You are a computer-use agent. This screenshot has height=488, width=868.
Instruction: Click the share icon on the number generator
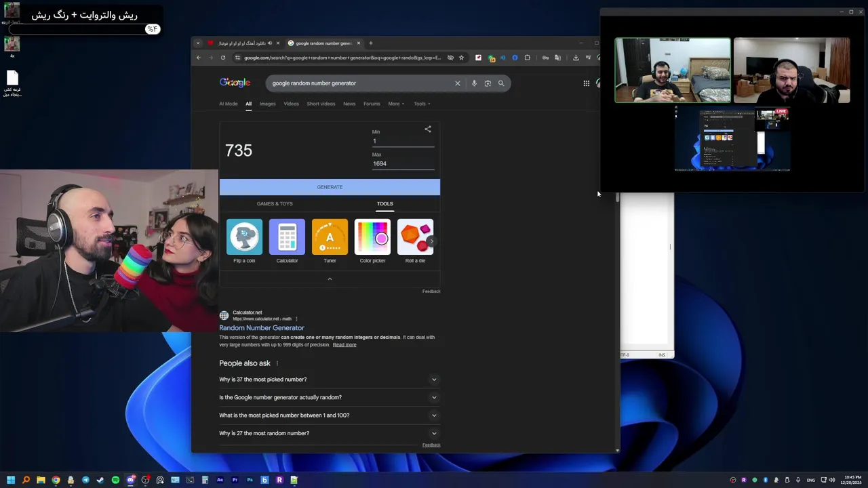[428, 129]
